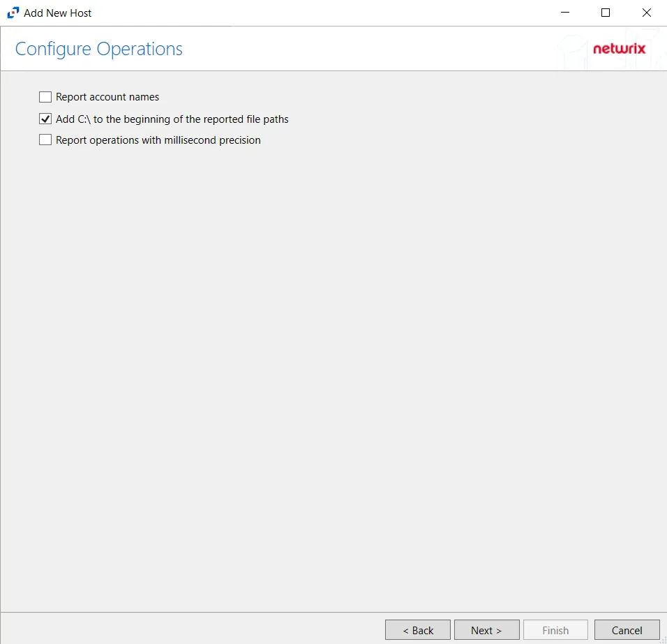Click the Netwrix logo
Screen dimensions: 667x644
(620, 48)
